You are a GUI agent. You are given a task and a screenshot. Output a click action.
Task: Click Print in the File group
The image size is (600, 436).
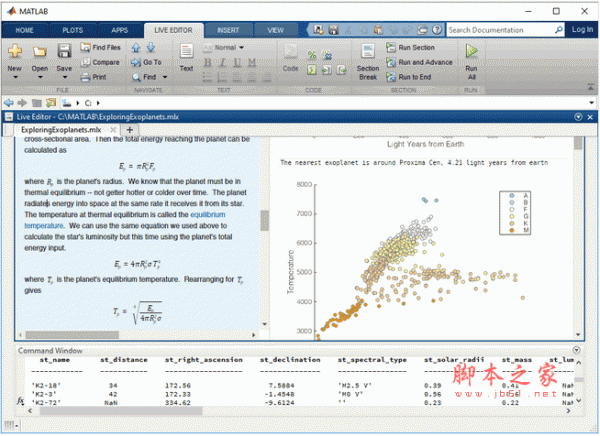tap(98, 75)
